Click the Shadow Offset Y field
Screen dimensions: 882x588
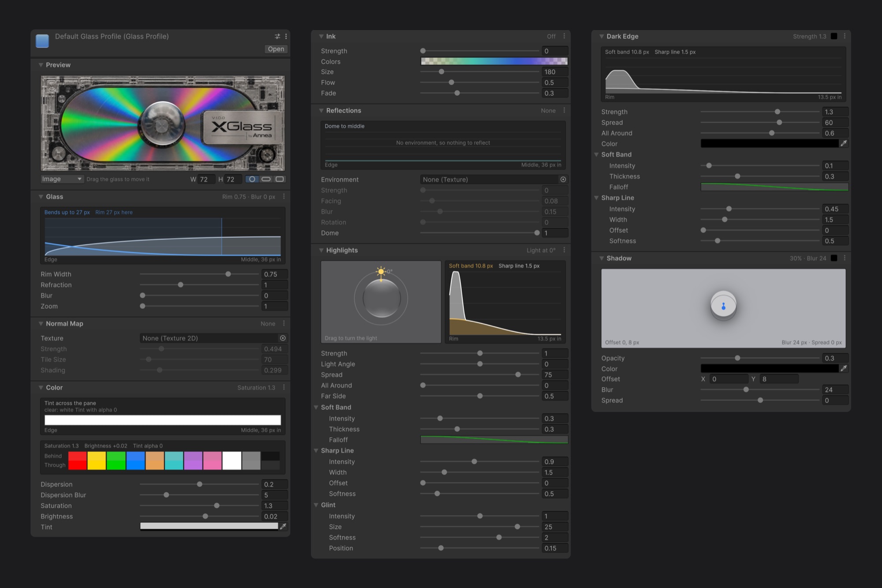[x=779, y=379]
